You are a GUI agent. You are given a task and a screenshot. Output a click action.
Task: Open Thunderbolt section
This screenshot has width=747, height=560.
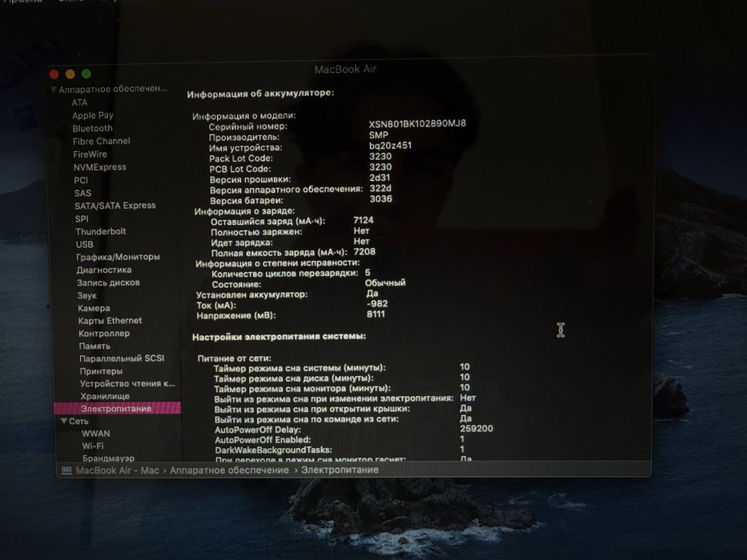101,231
